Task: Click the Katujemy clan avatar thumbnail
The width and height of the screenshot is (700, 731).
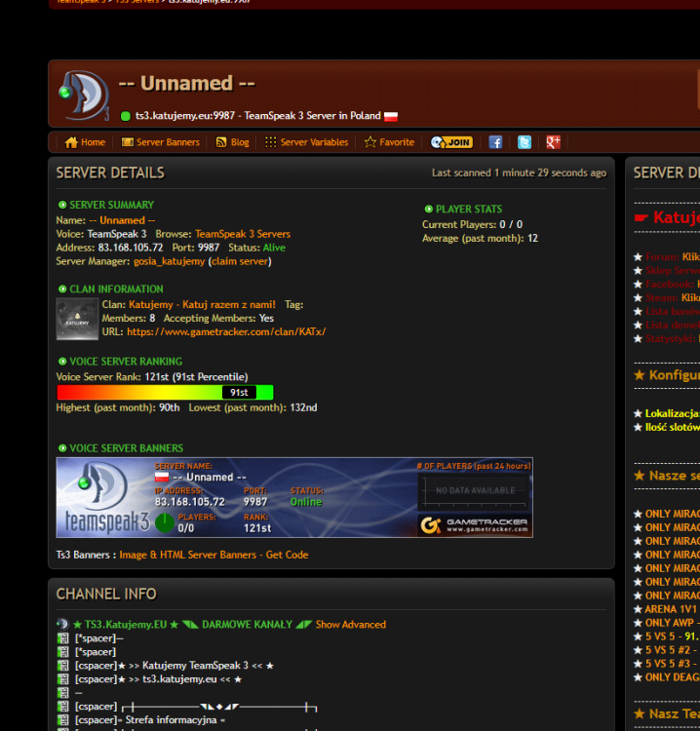Action: 77,319
